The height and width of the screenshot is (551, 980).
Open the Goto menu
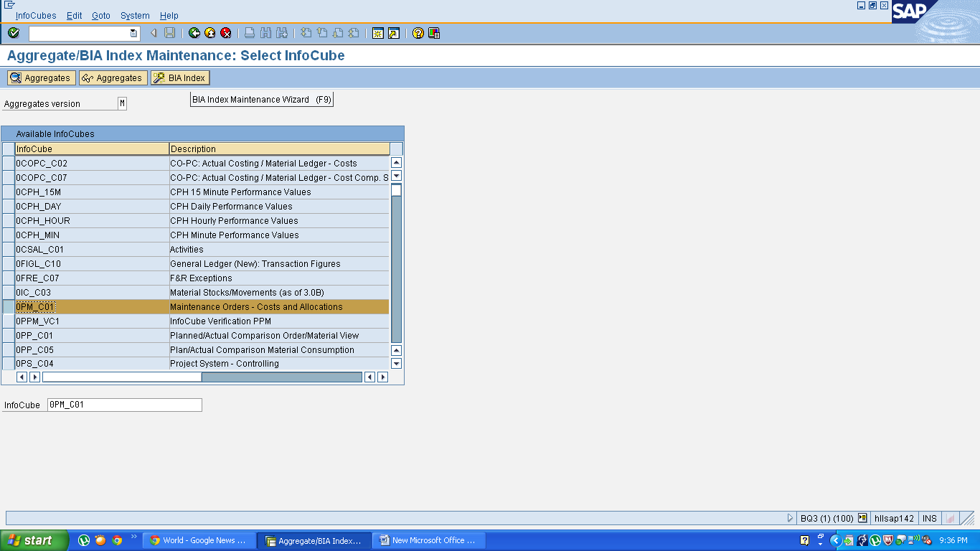point(101,16)
